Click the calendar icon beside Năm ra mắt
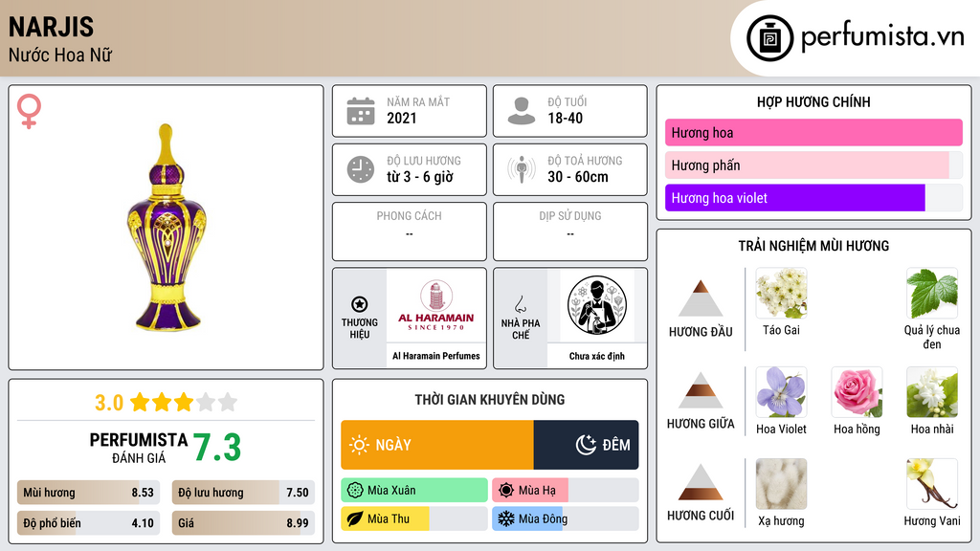 coord(361,111)
